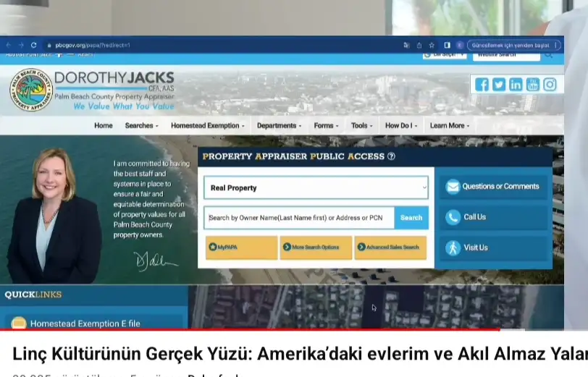Open the Instagram social icon
The image size is (588, 377).
click(x=550, y=85)
